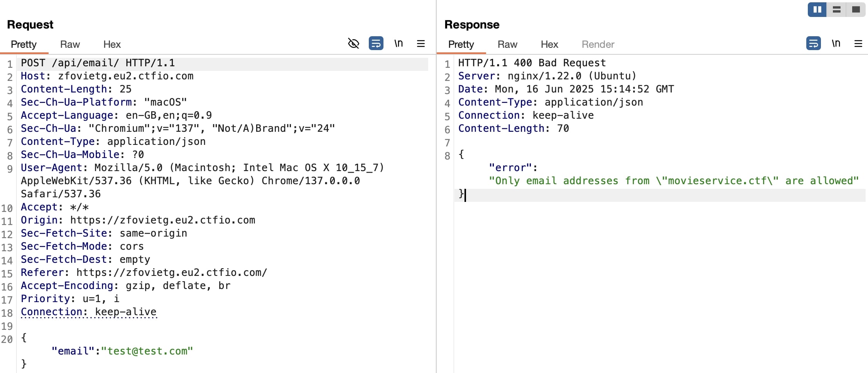Click the AppleWebKit/537.36 user agent continuation line
868x373 pixels.
[x=190, y=181]
